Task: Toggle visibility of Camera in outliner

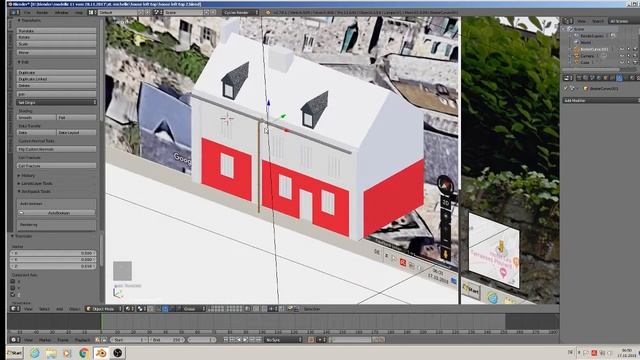Action: (622, 56)
